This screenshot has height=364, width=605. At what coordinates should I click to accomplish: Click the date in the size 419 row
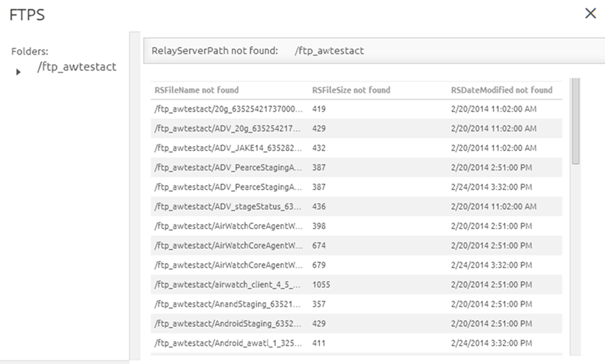494,109
